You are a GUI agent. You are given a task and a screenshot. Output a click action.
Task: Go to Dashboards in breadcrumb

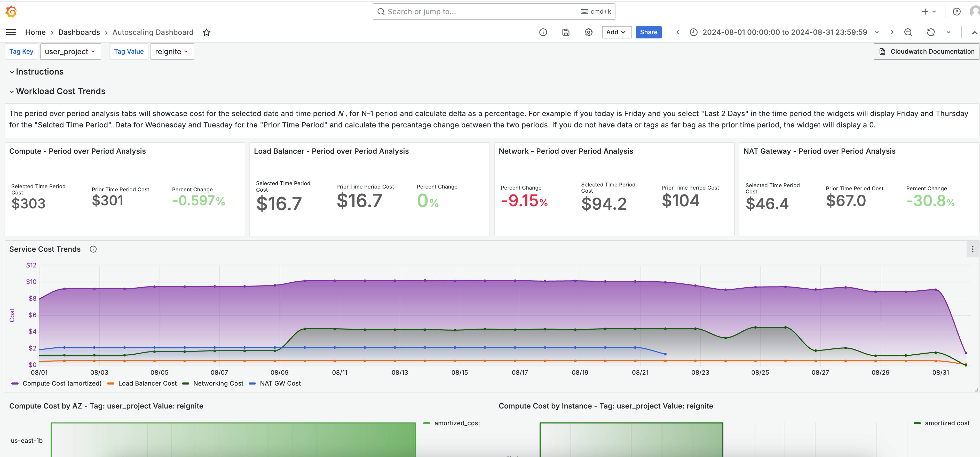(x=79, y=32)
